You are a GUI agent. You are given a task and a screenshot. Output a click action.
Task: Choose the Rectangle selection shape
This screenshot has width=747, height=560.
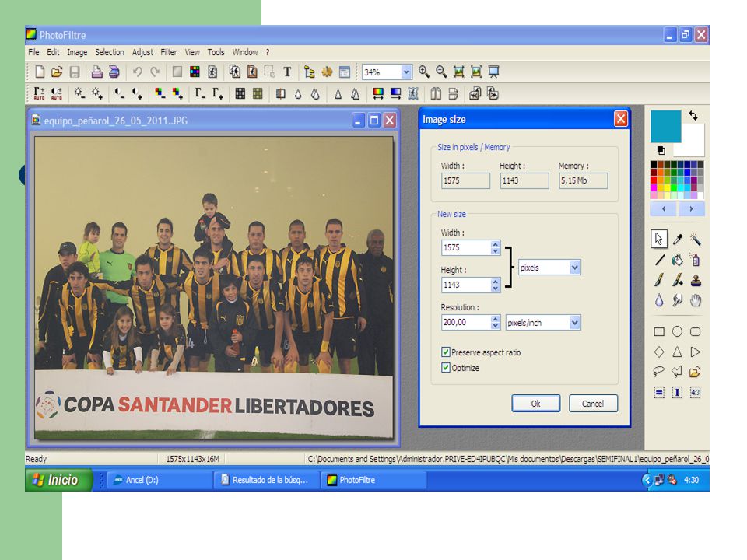(x=659, y=331)
